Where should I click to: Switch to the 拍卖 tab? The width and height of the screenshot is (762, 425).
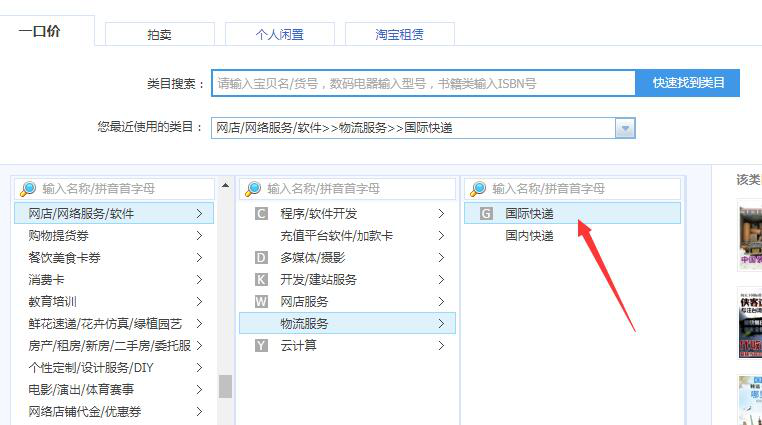coord(159,34)
